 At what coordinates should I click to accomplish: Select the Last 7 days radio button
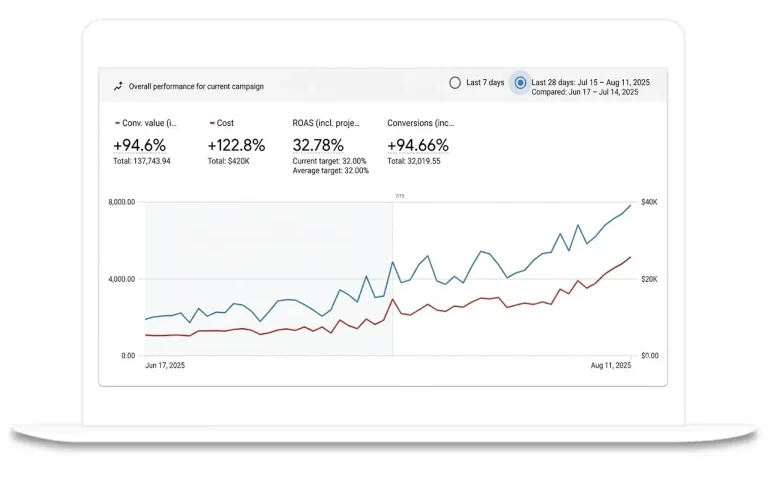[x=455, y=83]
